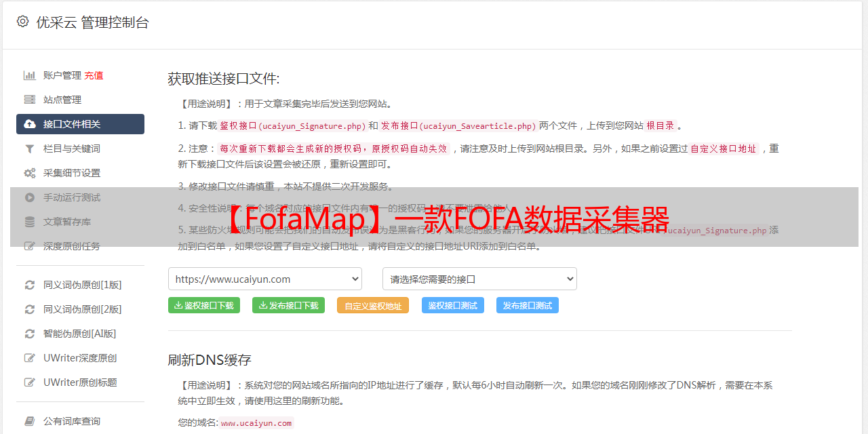Click the green 鉴权接口下载 button
Image resolution: width=868 pixels, height=434 pixels.
204,305
